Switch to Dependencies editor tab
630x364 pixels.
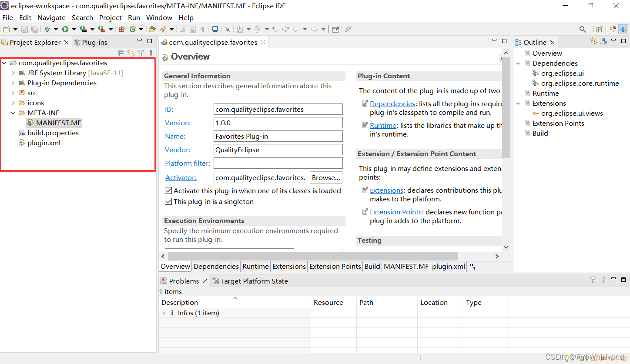(x=216, y=266)
